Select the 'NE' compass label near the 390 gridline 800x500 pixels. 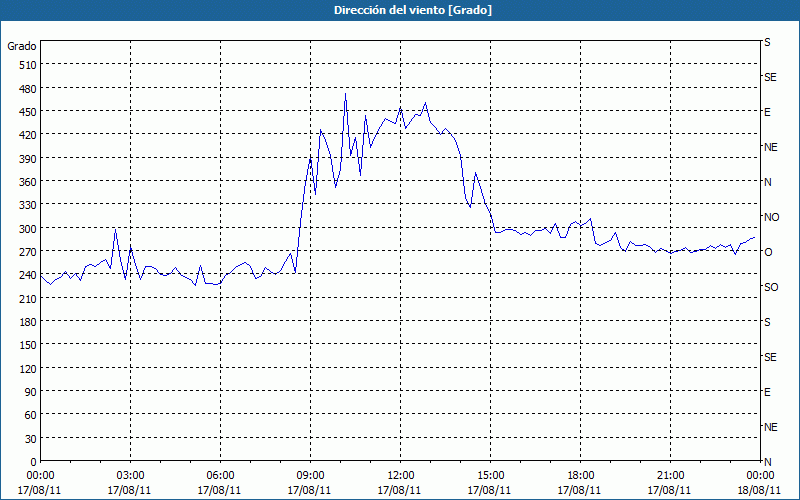tap(771, 147)
